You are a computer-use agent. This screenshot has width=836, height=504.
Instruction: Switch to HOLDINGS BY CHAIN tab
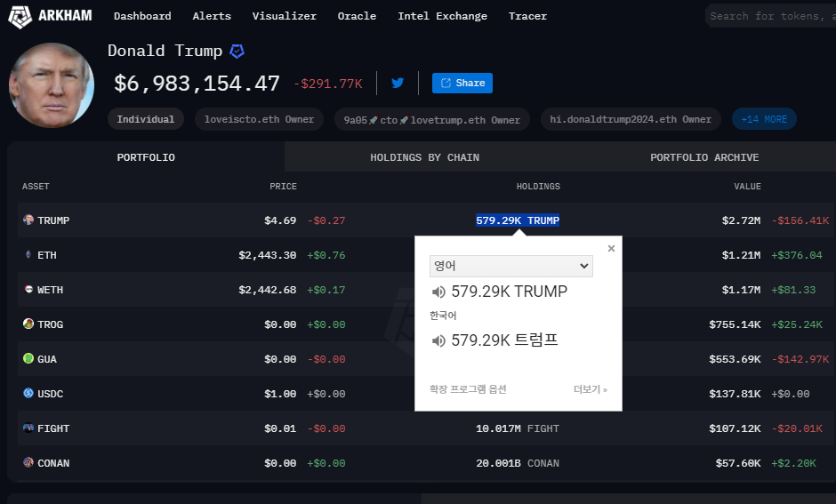[425, 157]
